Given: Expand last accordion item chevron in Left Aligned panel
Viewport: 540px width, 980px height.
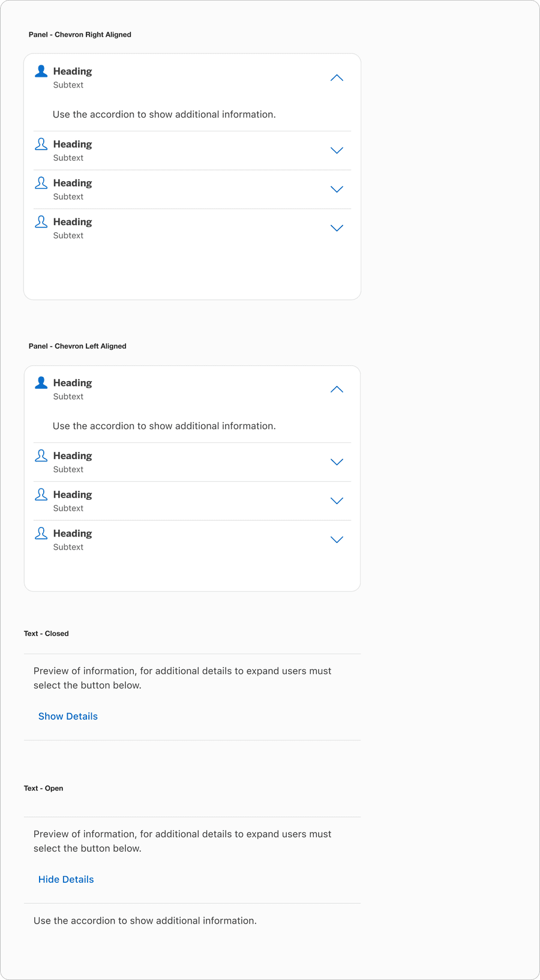Looking at the screenshot, I should coord(337,540).
